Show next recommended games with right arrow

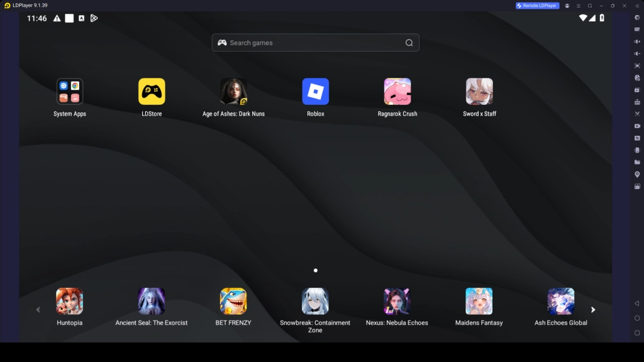[x=593, y=310]
